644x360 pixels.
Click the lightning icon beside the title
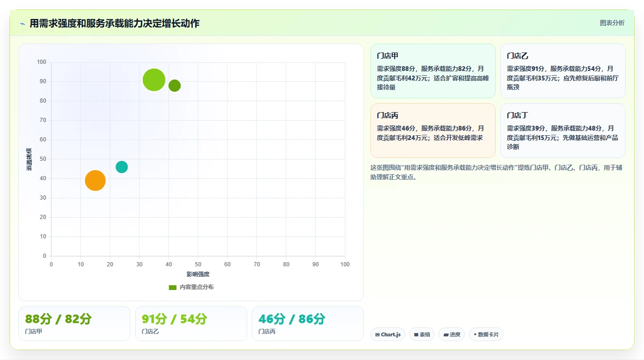point(22,24)
